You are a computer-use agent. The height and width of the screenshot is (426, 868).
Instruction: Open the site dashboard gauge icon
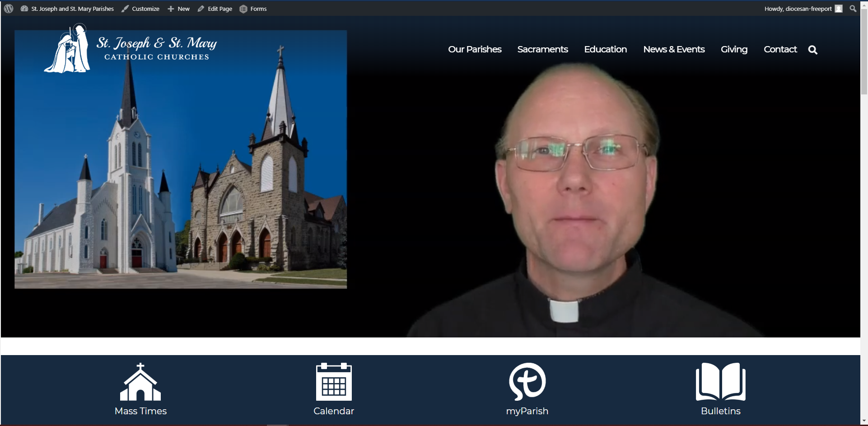24,9
